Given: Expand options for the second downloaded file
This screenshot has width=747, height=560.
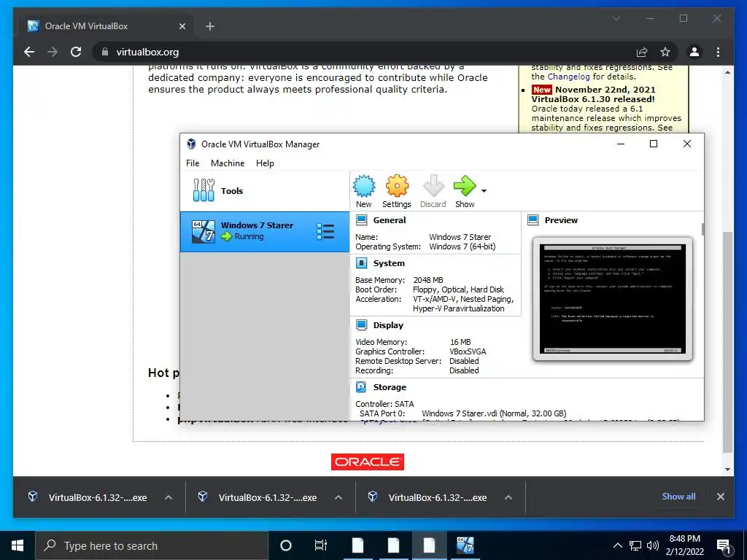Looking at the screenshot, I should 338,497.
